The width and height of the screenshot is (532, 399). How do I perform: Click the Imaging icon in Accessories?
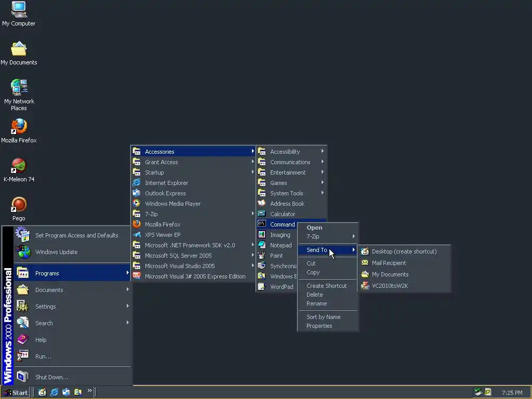coord(262,234)
